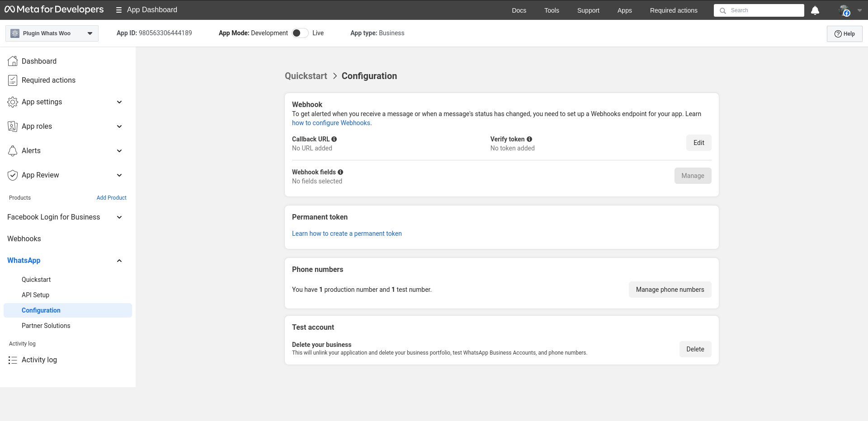Image resolution: width=868 pixels, height=421 pixels.
Task: Open the Alerts bell icon in sidebar
Action: (x=13, y=150)
